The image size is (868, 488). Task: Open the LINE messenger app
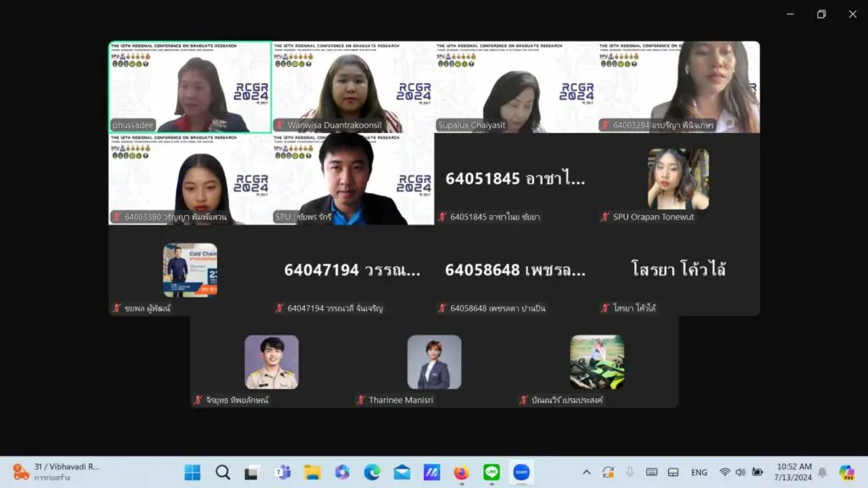click(x=492, y=473)
